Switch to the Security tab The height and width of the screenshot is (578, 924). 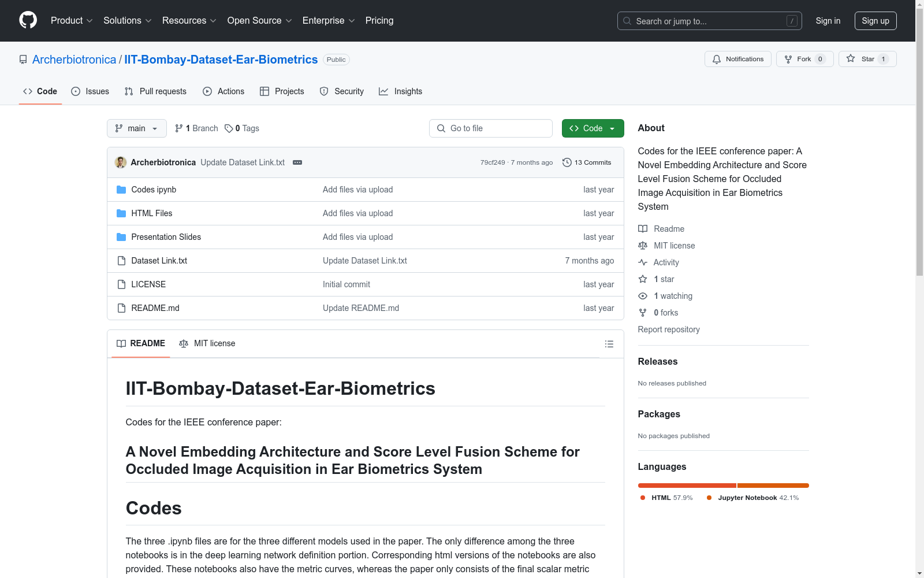coord(342,91)
